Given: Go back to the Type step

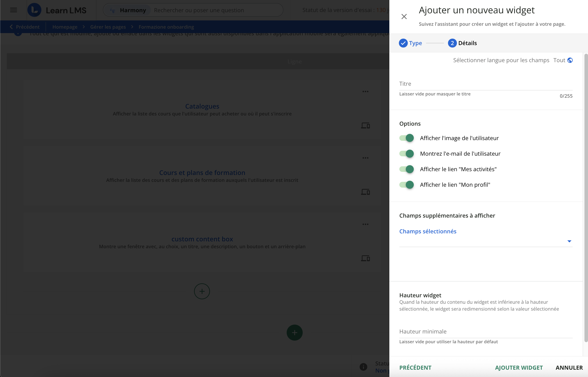Looking at the screenshot, I should (411, 43).
